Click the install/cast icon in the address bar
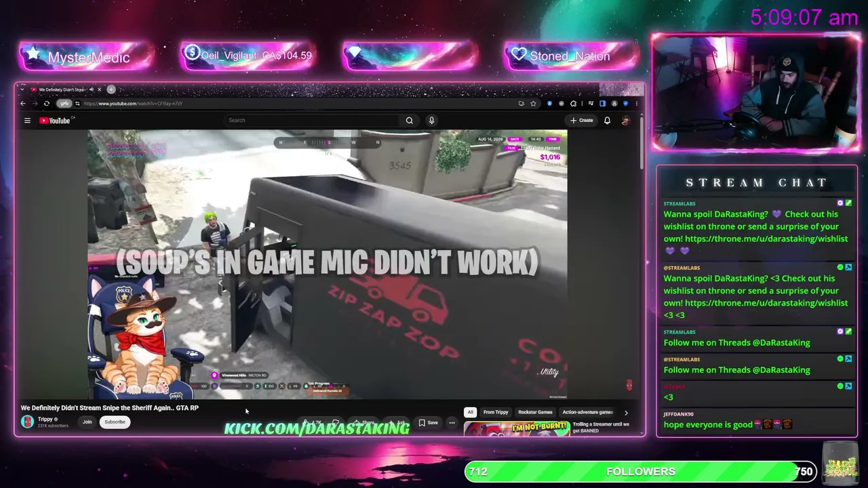 pos(521,104)
